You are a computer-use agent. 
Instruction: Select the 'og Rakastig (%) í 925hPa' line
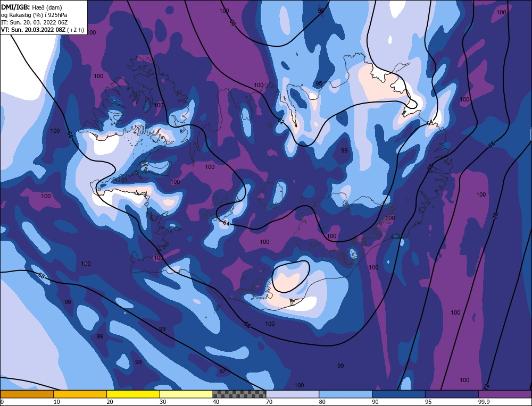[34, 14]
